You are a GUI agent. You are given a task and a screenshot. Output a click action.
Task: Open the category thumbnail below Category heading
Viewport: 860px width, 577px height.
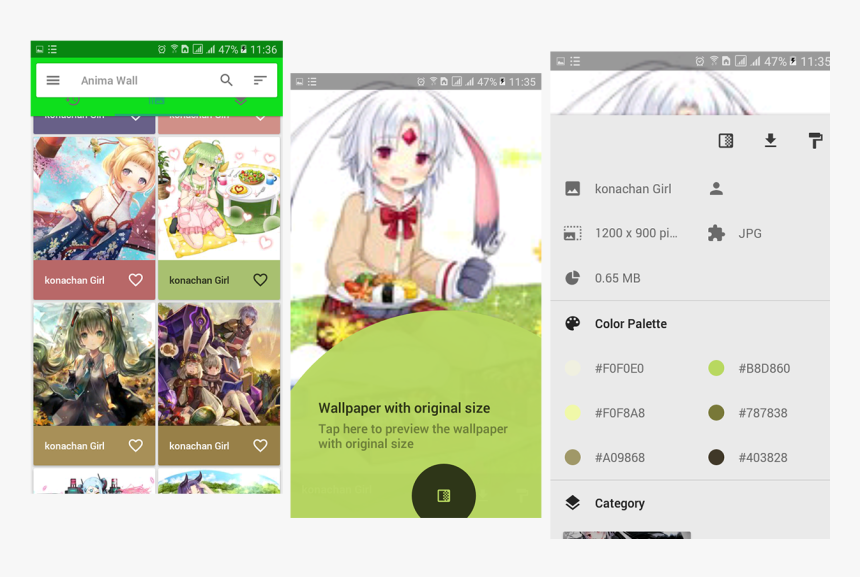click(626, 535)
